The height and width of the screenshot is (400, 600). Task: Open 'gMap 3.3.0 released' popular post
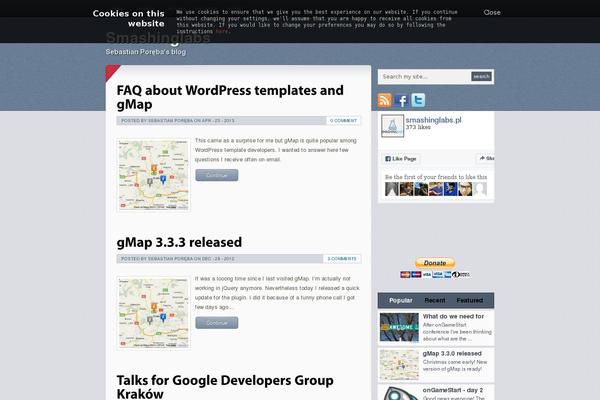[452, 354]
